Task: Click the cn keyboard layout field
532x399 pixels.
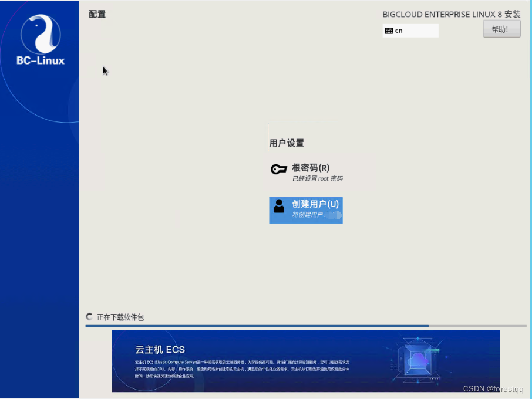Action: (410, 31)
